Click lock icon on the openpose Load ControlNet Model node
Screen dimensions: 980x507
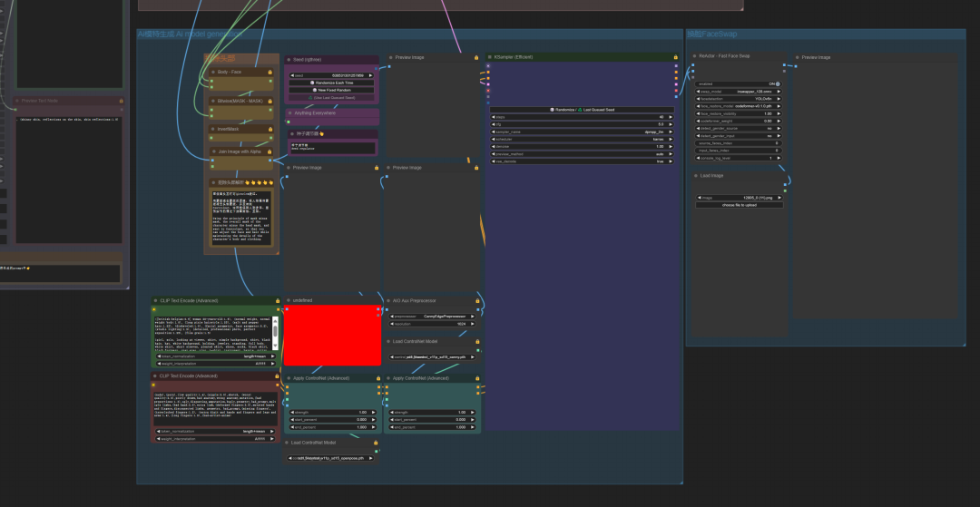click(377, 442)
